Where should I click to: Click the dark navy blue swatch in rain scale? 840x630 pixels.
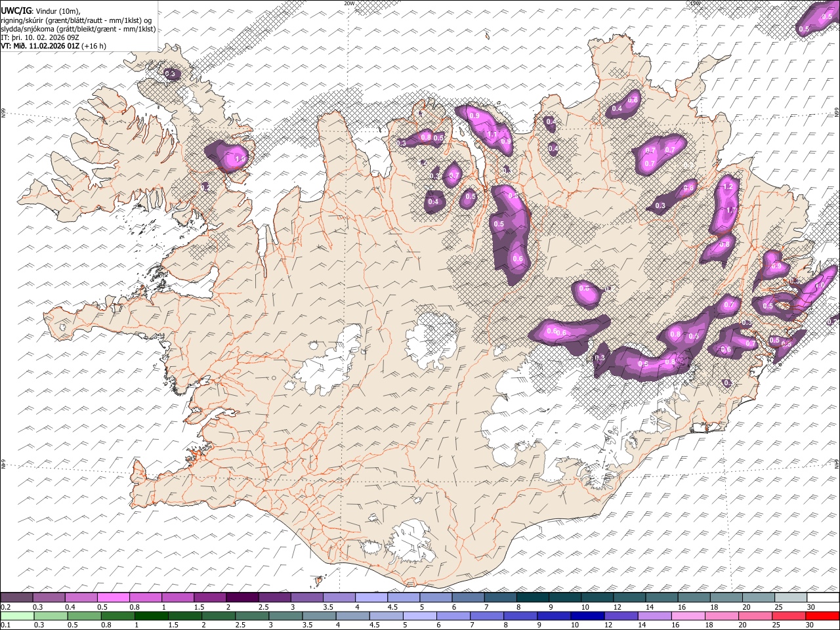tap(587, 616)
